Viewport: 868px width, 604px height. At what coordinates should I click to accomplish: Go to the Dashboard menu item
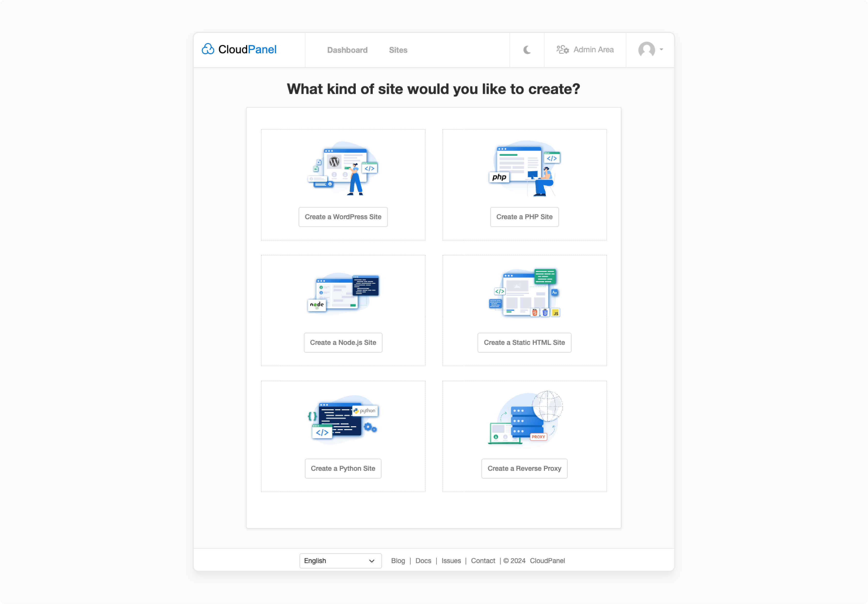click(347, 50)
